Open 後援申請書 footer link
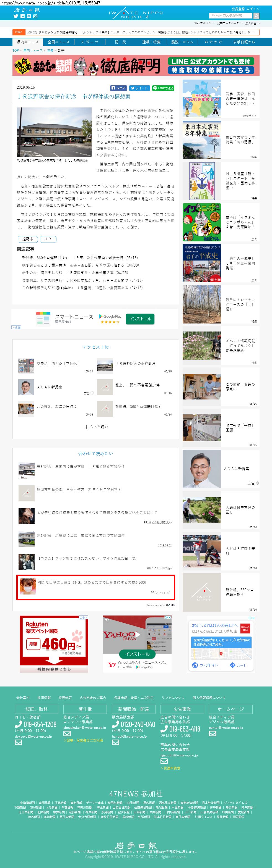The width and height of the screenshot is (272, 868). click(x=170, y=768)
